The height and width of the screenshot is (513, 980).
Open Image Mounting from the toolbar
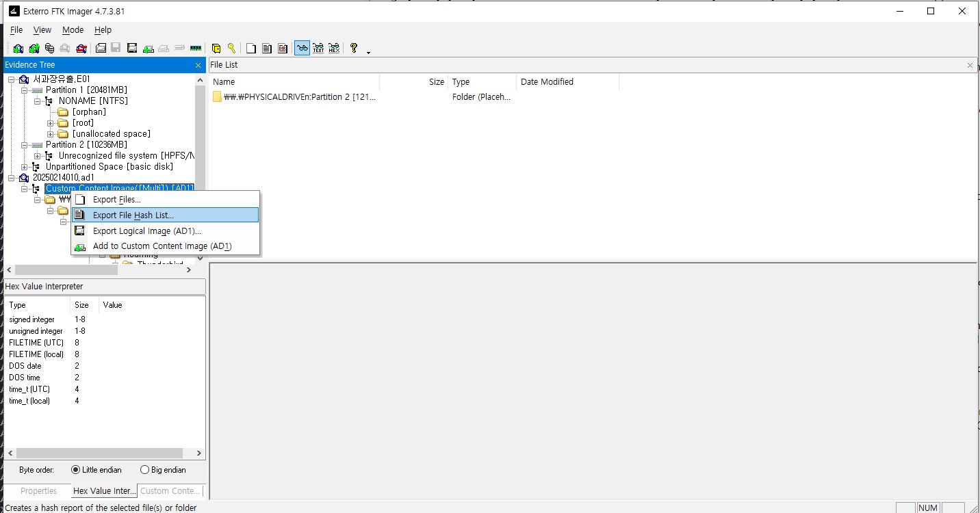(x=50, y=48)
